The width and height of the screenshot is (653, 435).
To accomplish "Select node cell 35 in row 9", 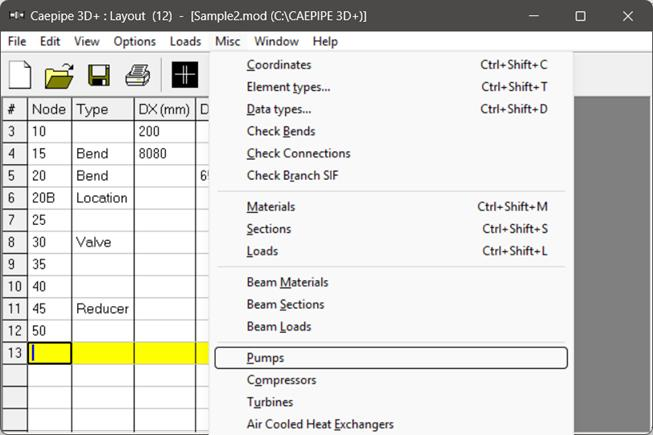I will [50, 264].
